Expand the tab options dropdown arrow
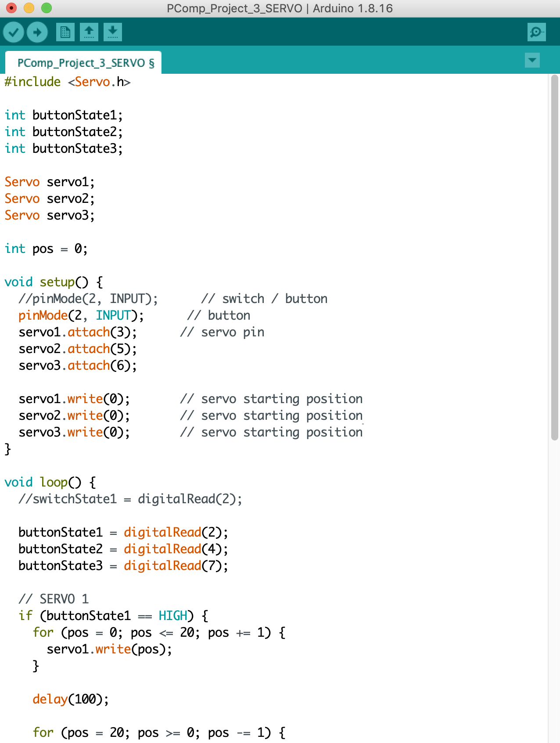This screenshot has width=560, height=743. click(x=532, y=60)
